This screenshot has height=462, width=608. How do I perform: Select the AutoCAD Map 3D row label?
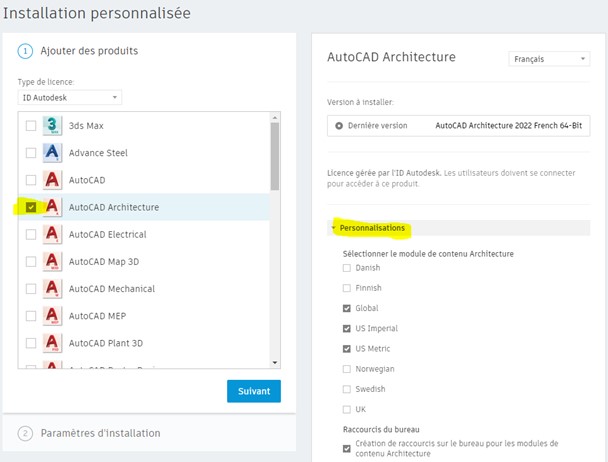pyautogui.click(x=104, y=261)
